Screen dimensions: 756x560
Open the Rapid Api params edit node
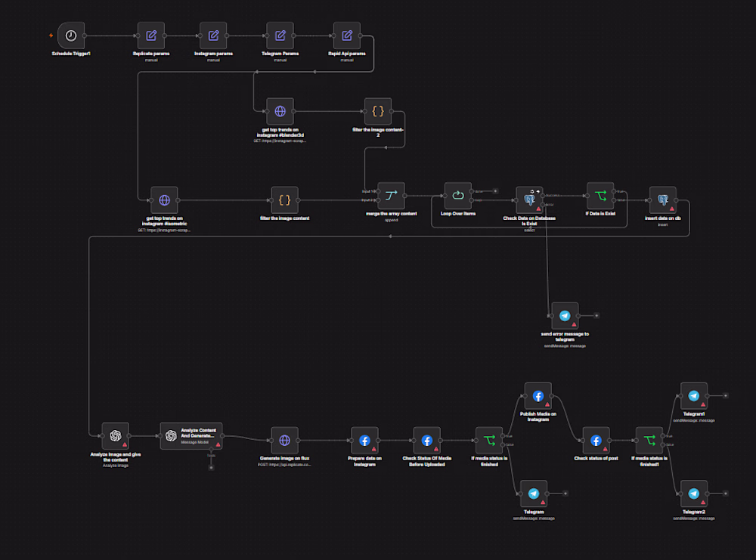pos(347,36)
